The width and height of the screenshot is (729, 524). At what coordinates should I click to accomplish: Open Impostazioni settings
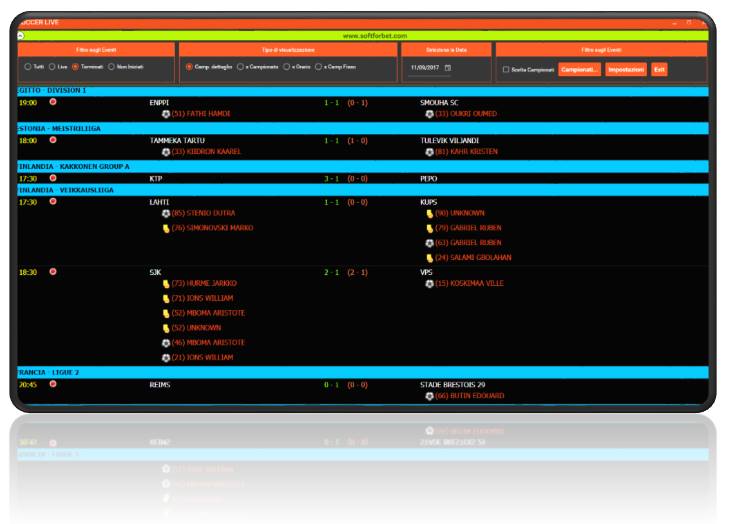[626, 70]
